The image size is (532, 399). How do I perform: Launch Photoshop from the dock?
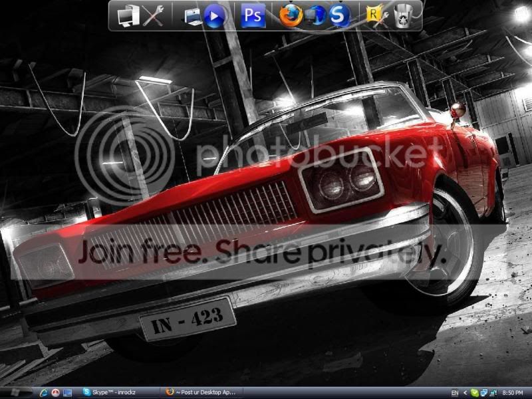point(253,15)
